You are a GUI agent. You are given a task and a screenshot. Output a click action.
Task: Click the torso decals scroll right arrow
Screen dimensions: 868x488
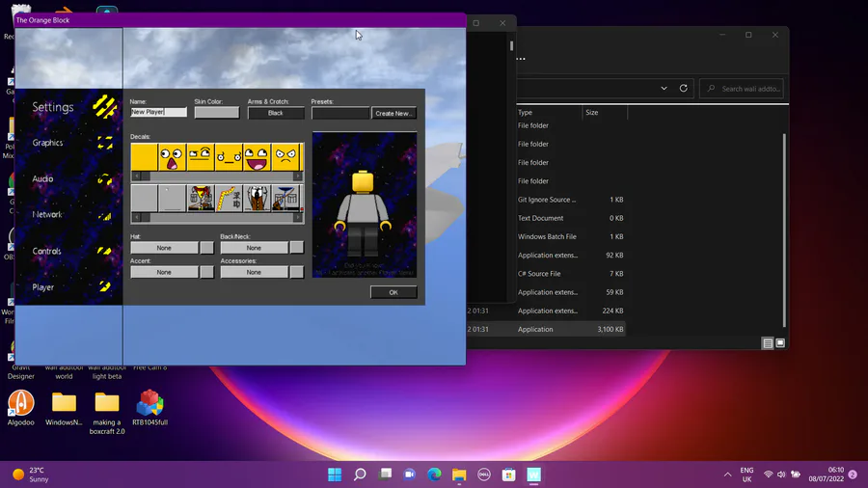pyautogui.click(x=298, y=217)
